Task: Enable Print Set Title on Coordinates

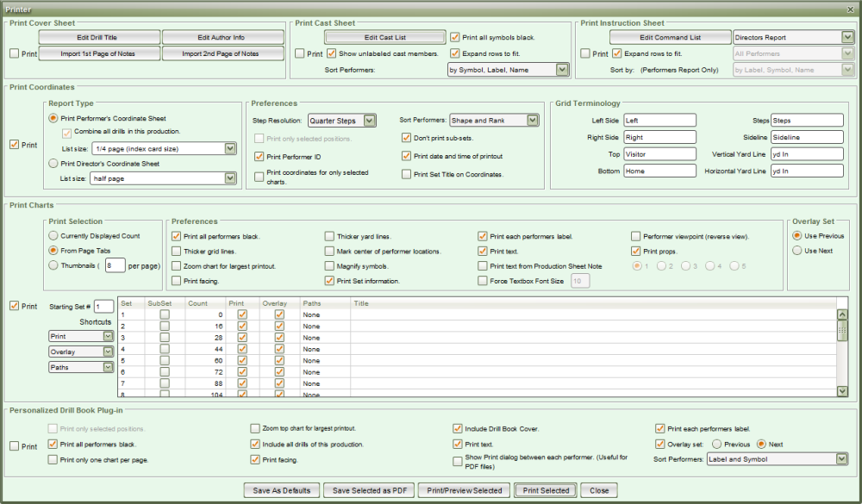Action: click(406, 173)
